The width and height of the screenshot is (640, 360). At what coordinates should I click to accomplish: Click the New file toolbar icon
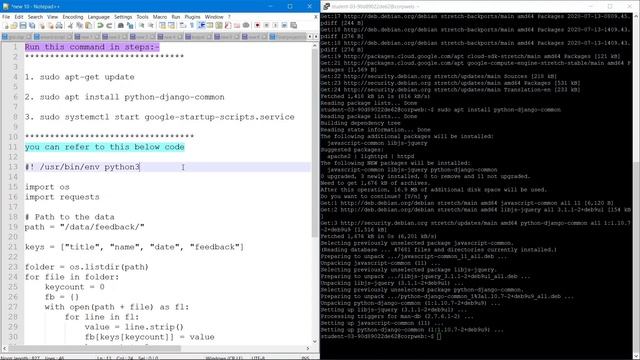coord(6,26)
